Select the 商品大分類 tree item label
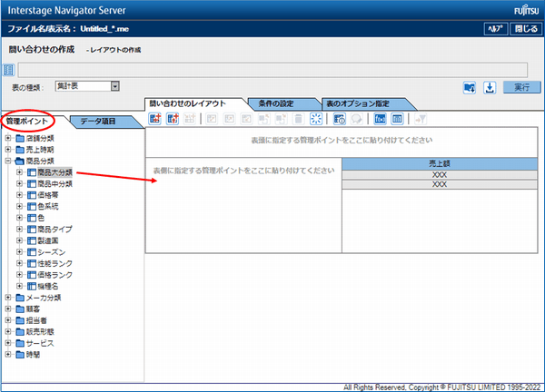Image resolution: width=545 pixels, height=392 pixels. (x=54, y=172)
